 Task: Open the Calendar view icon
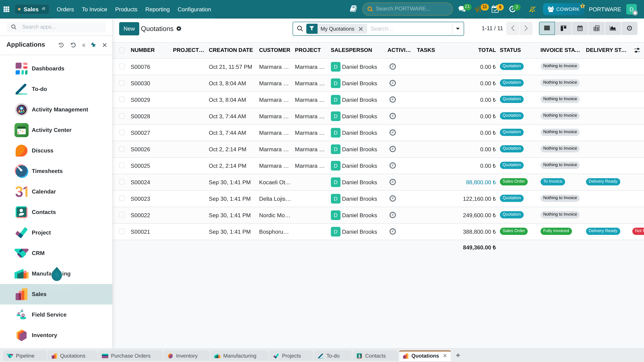pyautogui.click(x=580, y=29)
